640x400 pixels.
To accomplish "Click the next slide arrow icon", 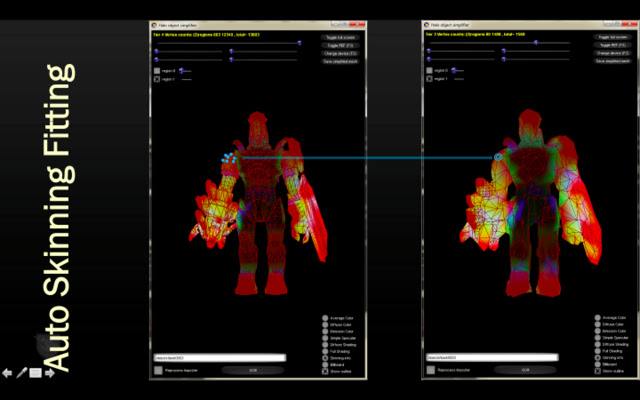I will pos(49,373).
